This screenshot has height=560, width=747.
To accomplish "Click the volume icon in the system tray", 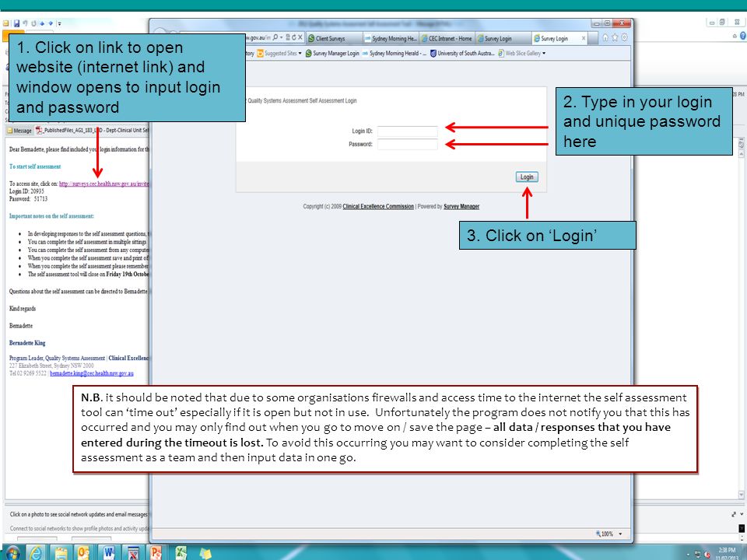I will point(707,555).
